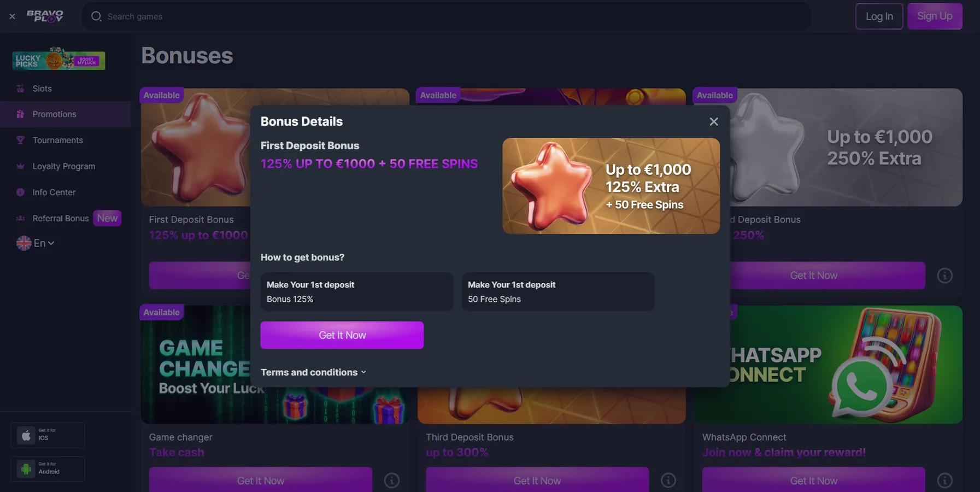This screenshot has height=492, width=980.
Task: Open Referral Bonus page
Action: [60, 218]
